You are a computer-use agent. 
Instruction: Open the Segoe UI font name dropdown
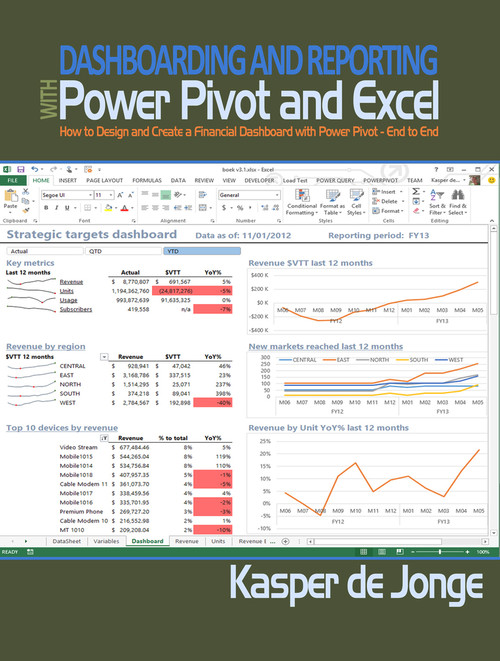click(90, 195)
